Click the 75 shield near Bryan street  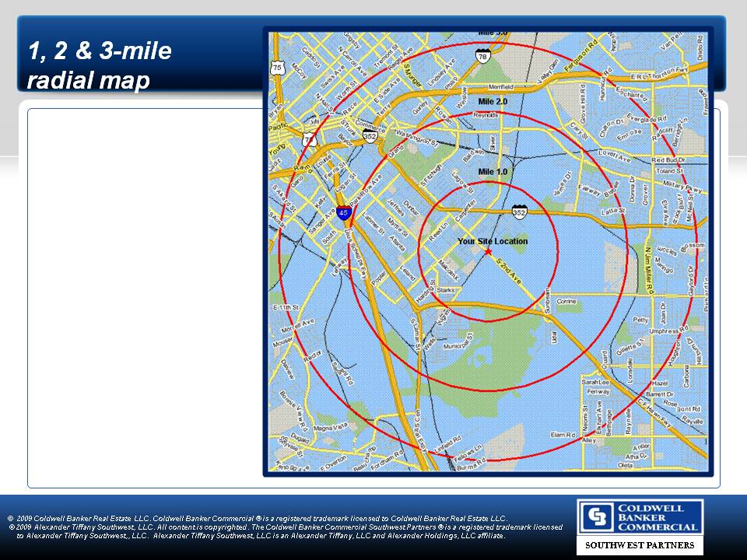(310, 139)
